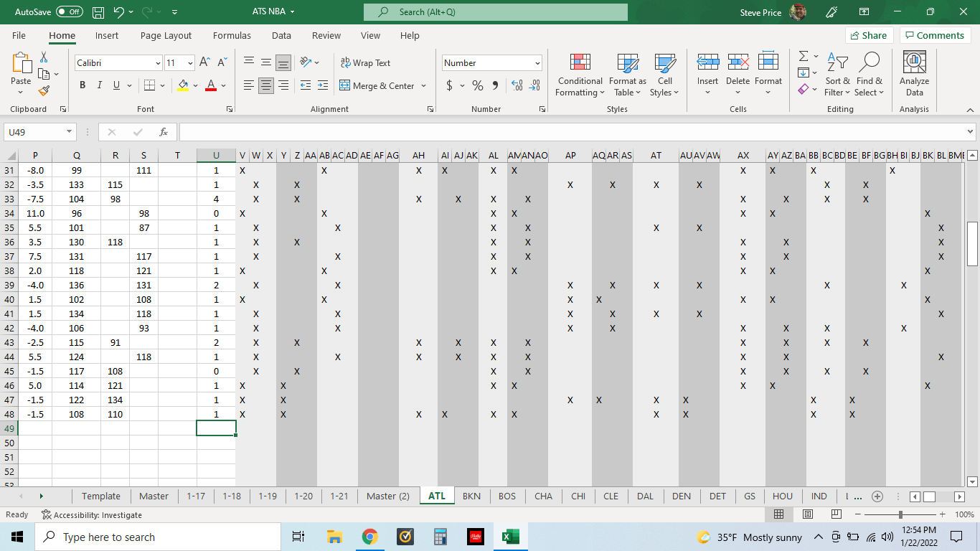The height and width of the screenshot is (551, 980).
Task: Click the zoom slider handle
Action: point(900,514)
